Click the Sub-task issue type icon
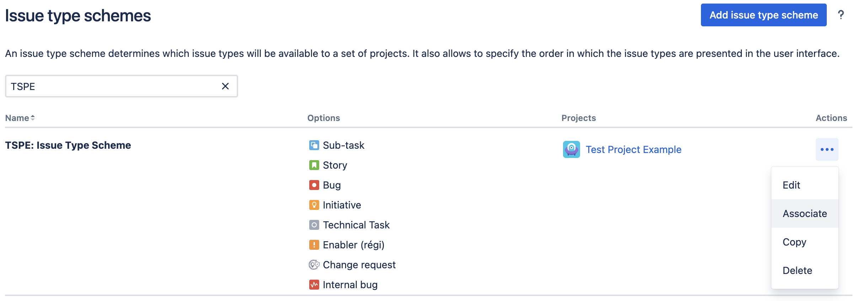 (x=314, y=145)
